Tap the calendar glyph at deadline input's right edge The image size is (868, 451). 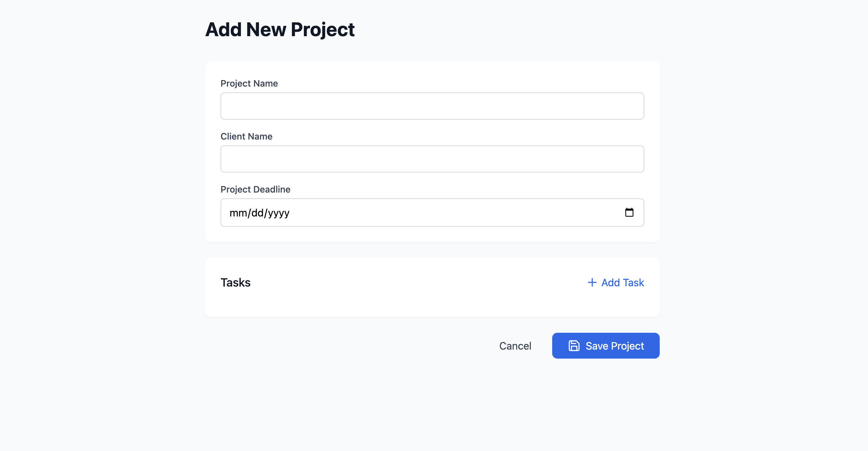click(x=630, y=212)
